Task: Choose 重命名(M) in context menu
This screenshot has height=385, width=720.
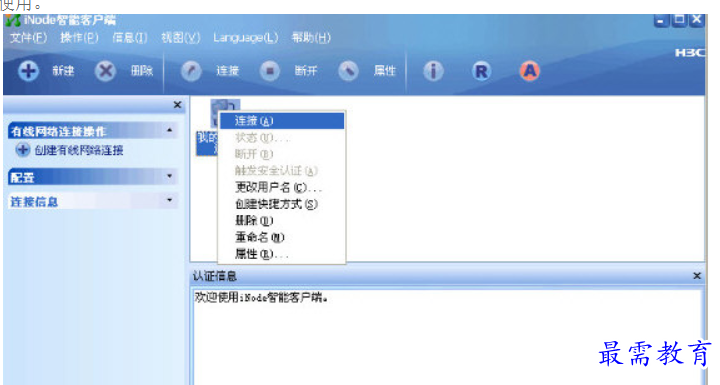Action: pos(281,237)
